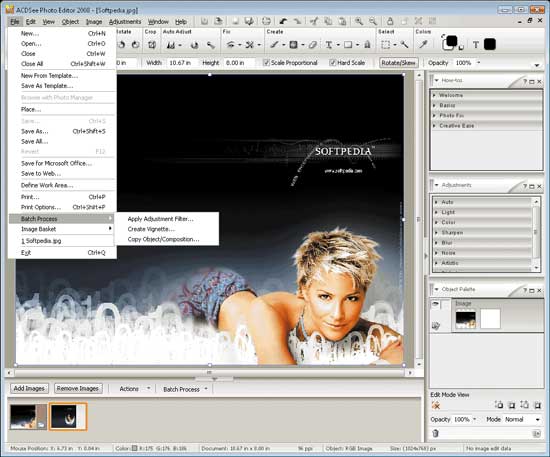
Task: Open the Mode Normal dropdown
Action: tap(522, 419)
